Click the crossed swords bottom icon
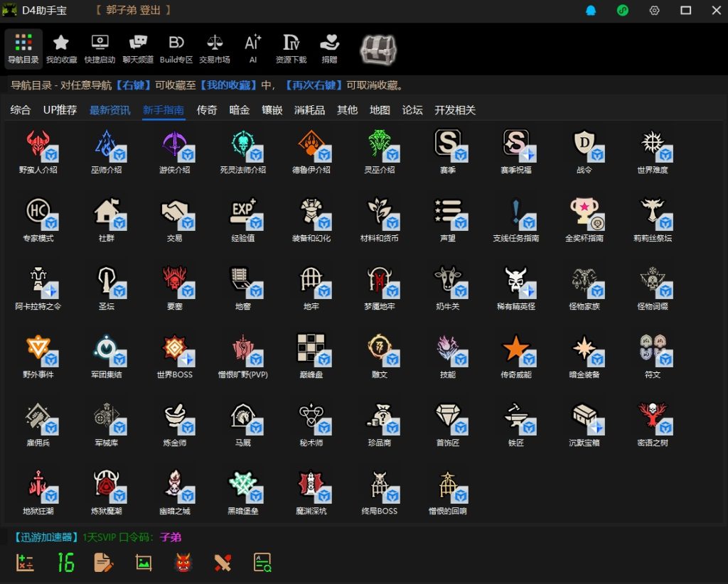728x584 pixels. click(223, 563)
